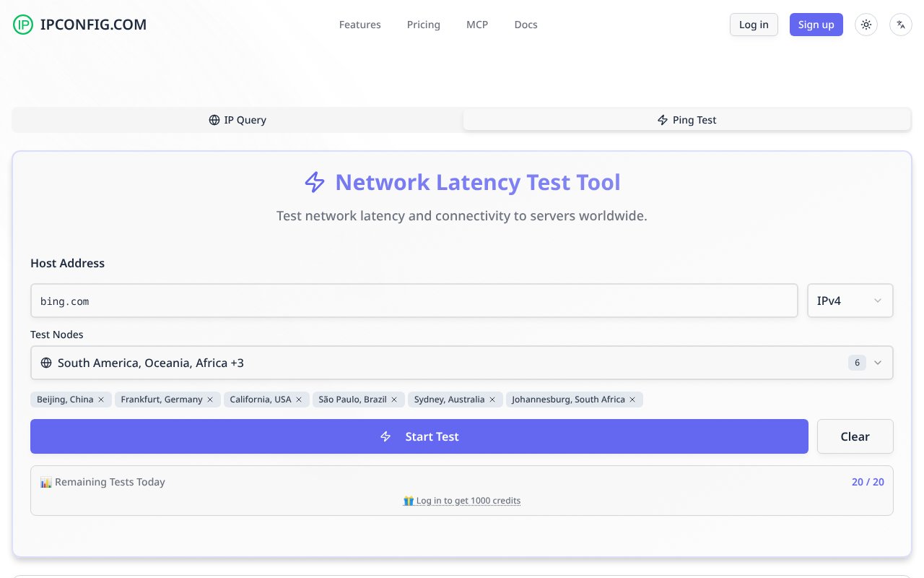This screenshot has width=924, height=578.
Task: Toggle the light/dark theme sun icon
Action: tap(866, 25)
